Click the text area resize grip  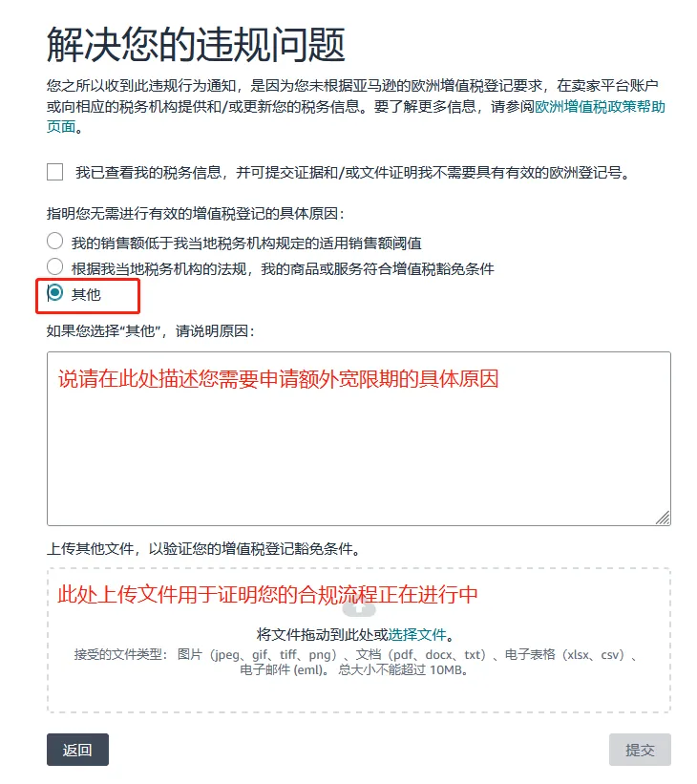pyautogui.click(x=663, y=518)
